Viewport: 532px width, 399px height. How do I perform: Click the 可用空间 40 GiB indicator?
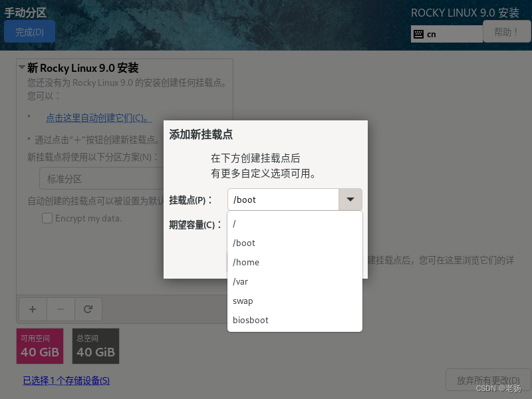pyautogui.click(x=40, y=346)
